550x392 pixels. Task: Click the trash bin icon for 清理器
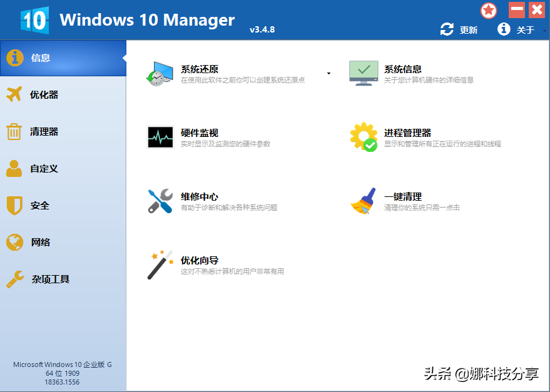(x=14, y=132)
